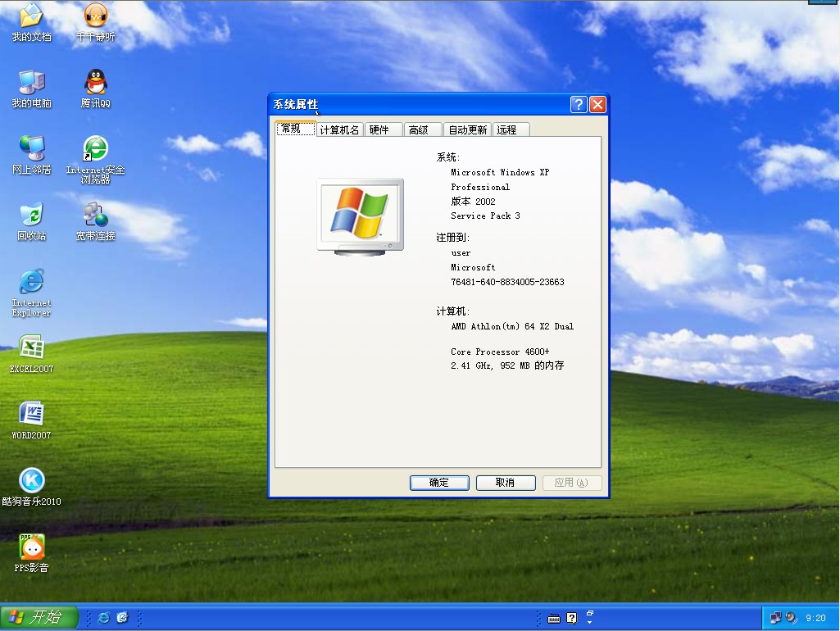The width and height of the screenshot is (840, 631).
Task: Click the 腾讯QQ penguin icon
Action: [x=96, y=83]
